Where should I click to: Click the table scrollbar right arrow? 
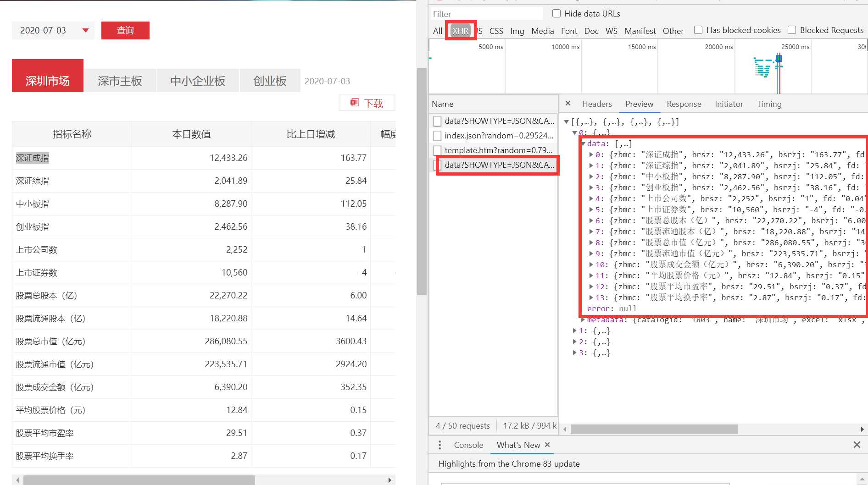[x=389, y=480]
